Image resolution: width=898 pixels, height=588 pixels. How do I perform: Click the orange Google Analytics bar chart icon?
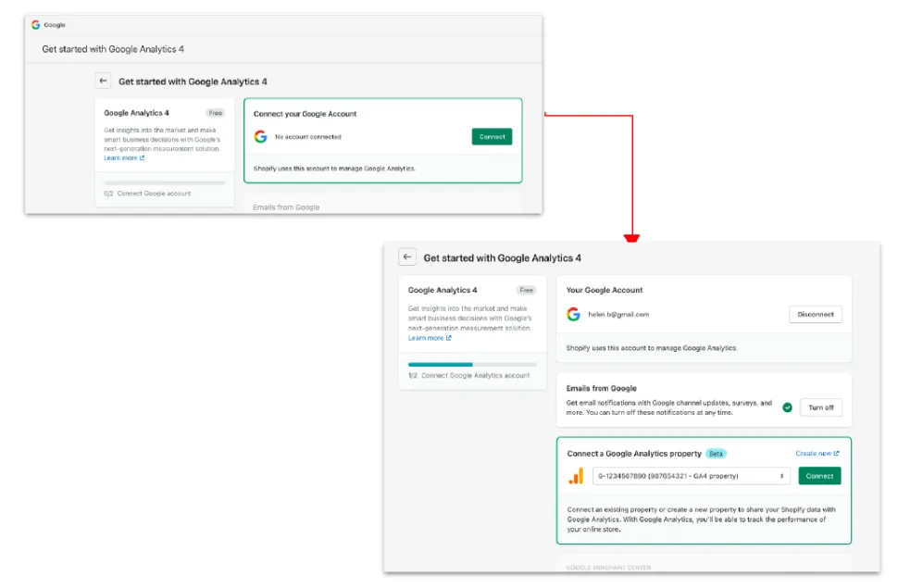coord(576,476)
